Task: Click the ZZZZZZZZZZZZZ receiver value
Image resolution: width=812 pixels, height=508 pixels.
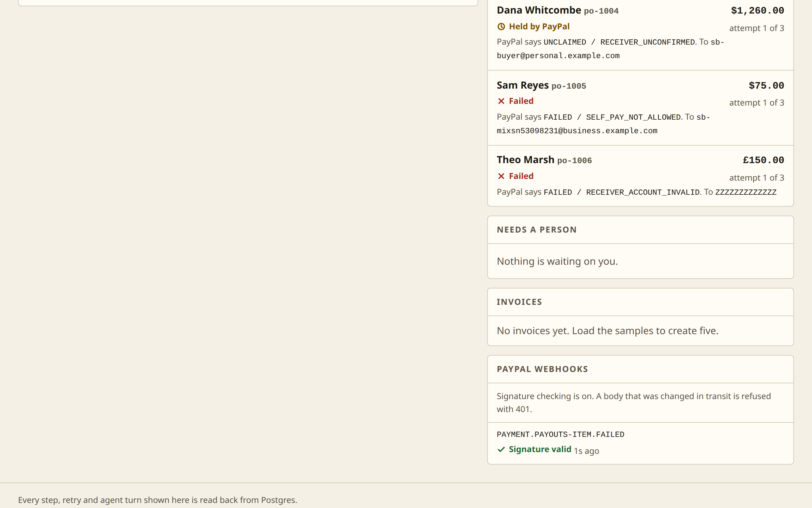Action: (x=745, y=192)
